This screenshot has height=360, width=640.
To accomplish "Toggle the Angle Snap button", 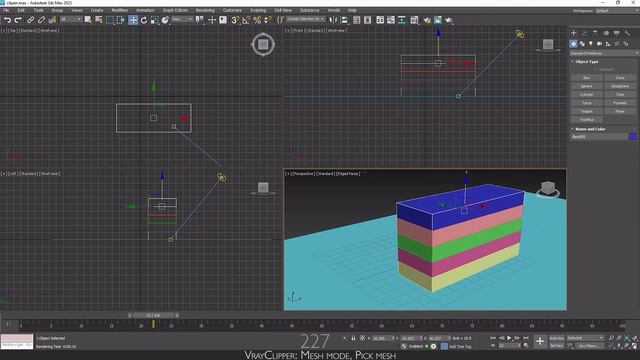I will click(246, 20).
